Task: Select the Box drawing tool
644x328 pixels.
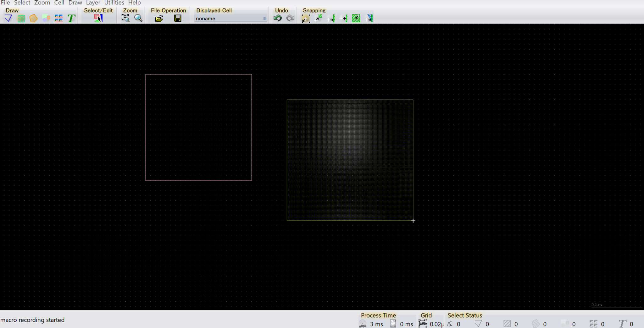Action: pyautogui.click(x=21, y=19)
